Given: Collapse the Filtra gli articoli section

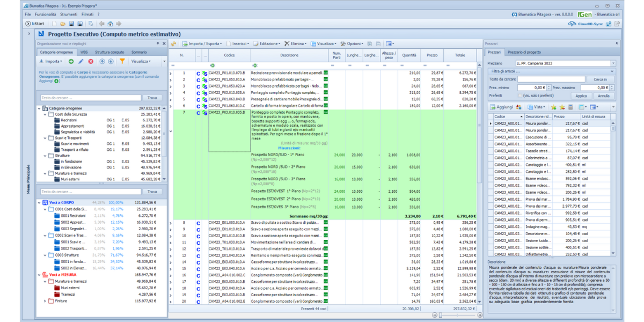Looking at the screenshot, I should point(613,71).
